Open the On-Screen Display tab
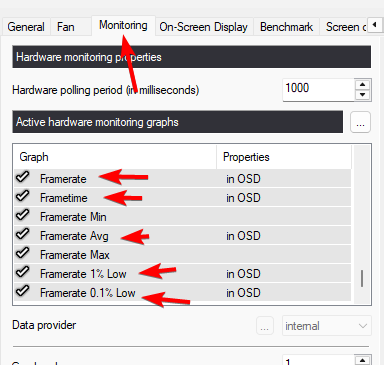 click(203, 27)
